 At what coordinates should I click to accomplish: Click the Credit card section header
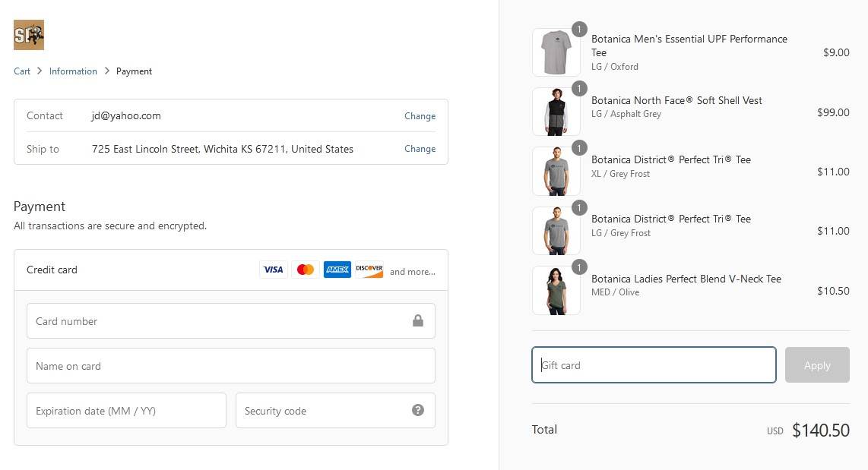231,270
